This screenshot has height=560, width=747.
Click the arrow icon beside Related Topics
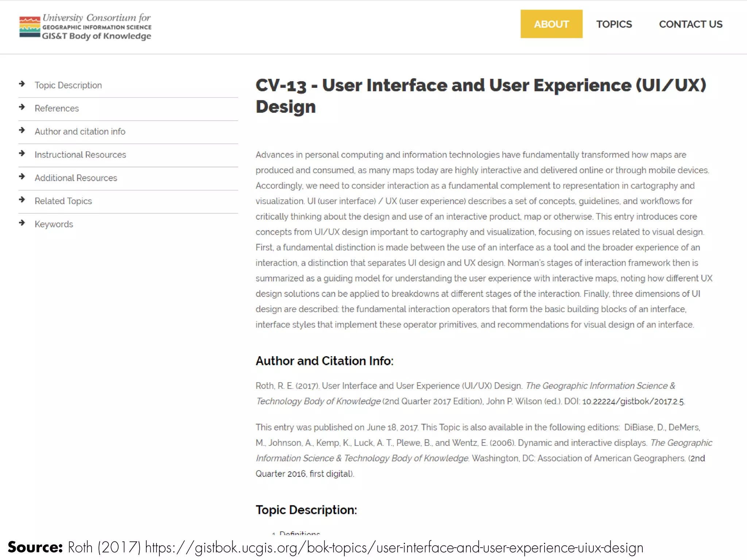click(x=22, y=199)
